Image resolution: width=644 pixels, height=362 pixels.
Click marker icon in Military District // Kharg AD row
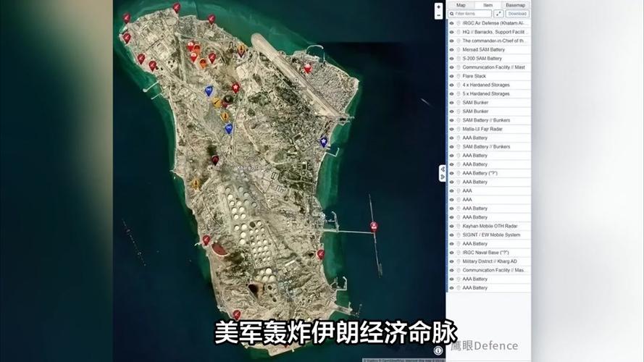click(459, 261)
